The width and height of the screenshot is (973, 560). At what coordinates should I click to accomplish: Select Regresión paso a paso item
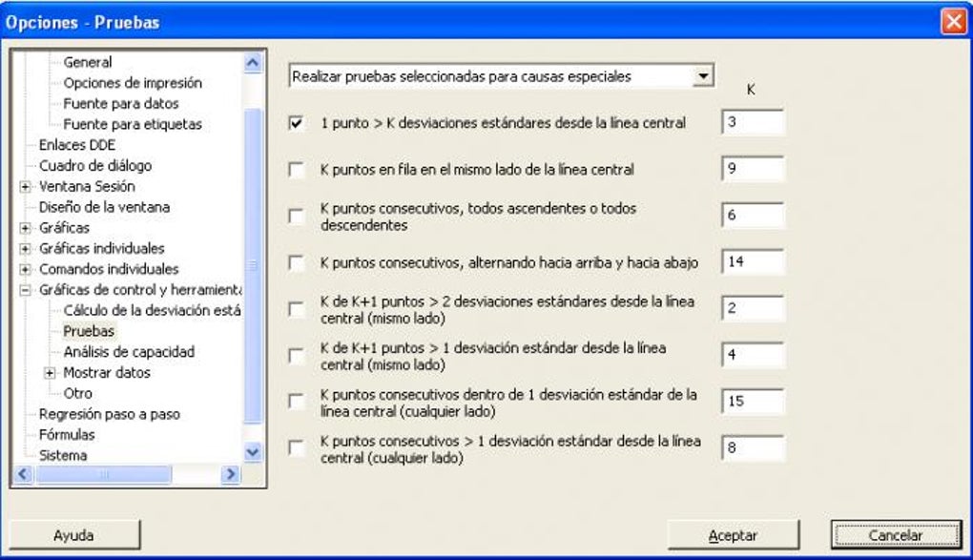tap(109, 414)
